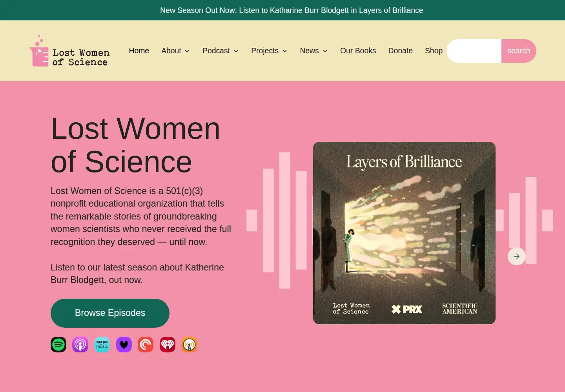Focus the search text field

474,51
